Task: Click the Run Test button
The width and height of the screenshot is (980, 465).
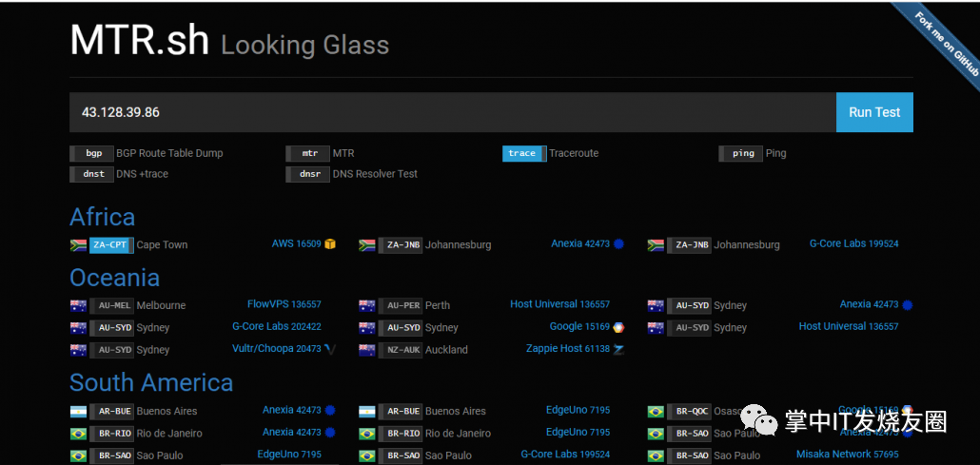Action: tap(873, 112)
